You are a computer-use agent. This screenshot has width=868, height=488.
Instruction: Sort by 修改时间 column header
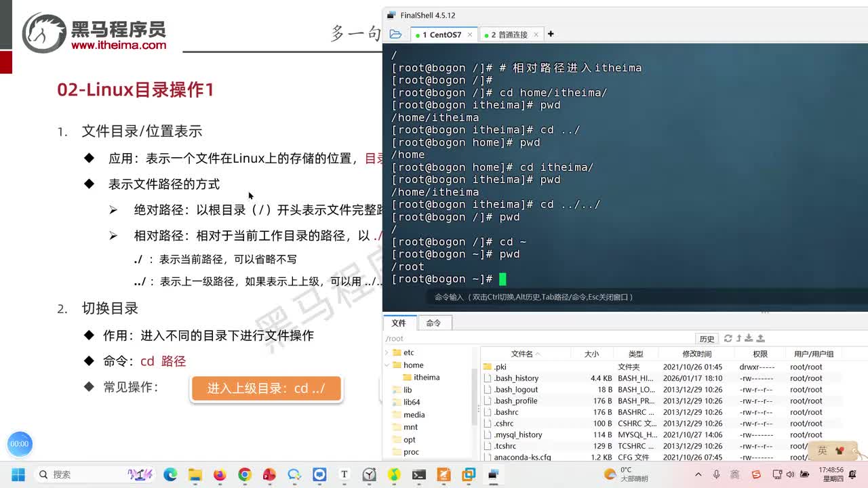tap(697, 354)
